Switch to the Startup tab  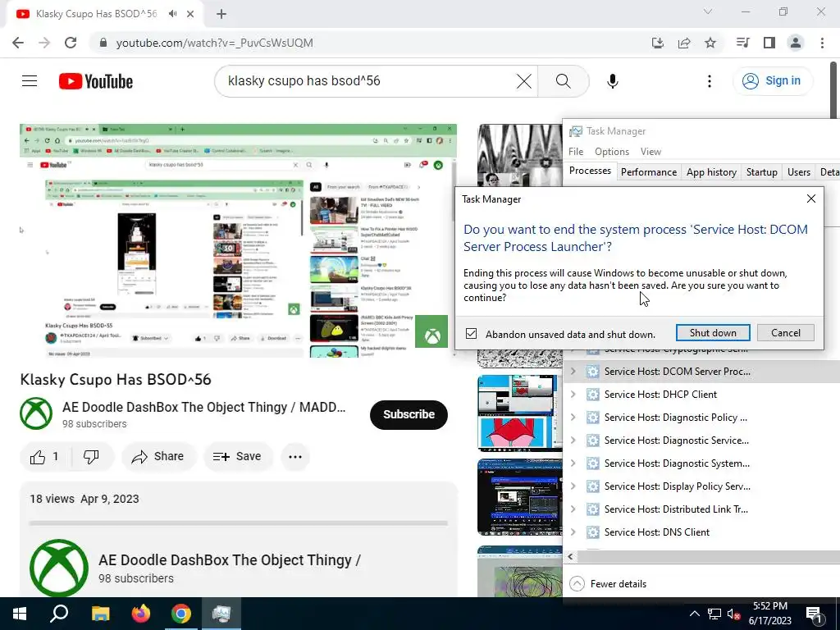[762, 172]
